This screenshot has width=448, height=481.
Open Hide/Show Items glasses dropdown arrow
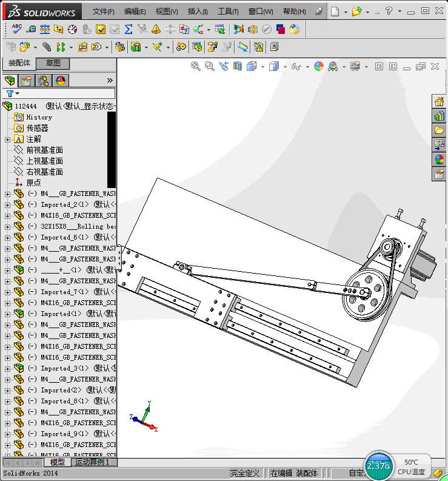307,67
